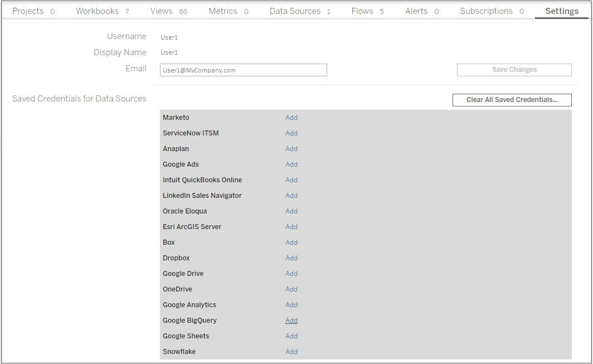593x364 pixels.
Task: Select the Subscriptions tab
Action: 492,11
